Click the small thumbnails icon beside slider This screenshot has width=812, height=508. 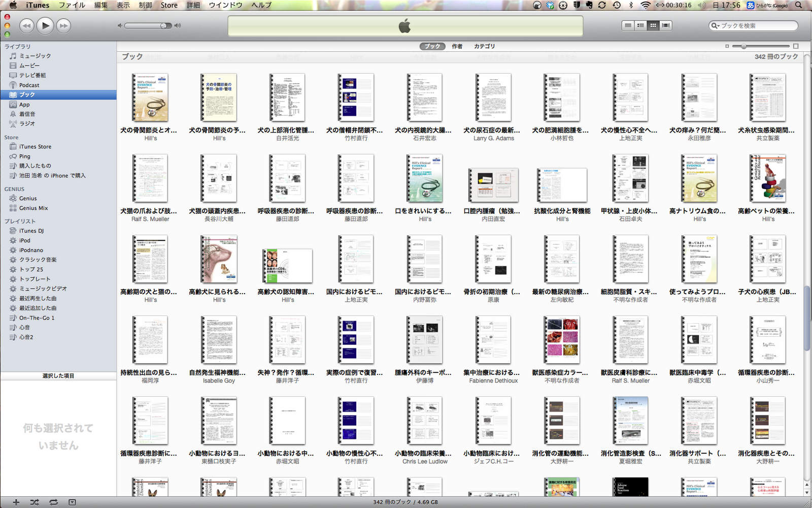(x=727, y=46)
